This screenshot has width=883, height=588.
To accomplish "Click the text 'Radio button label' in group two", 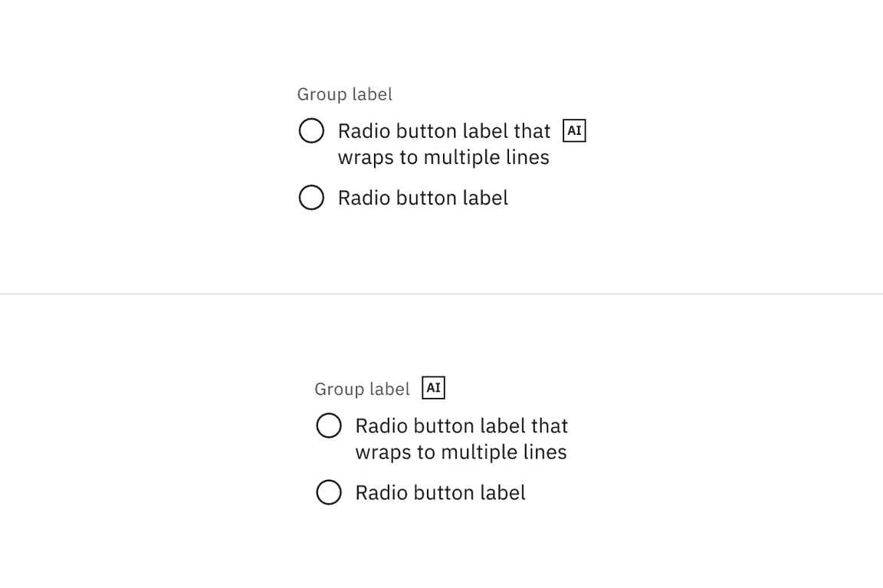I will coord(440,493).
